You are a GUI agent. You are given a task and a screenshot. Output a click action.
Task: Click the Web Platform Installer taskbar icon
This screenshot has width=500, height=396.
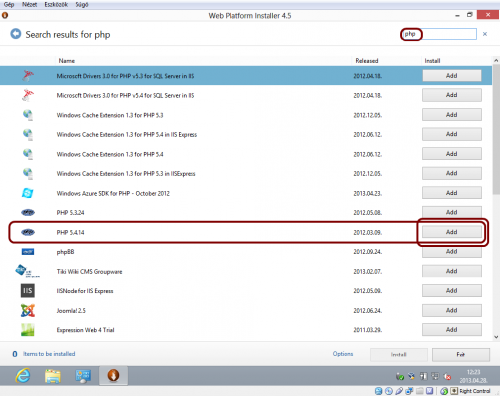click(x=113, y=375)
